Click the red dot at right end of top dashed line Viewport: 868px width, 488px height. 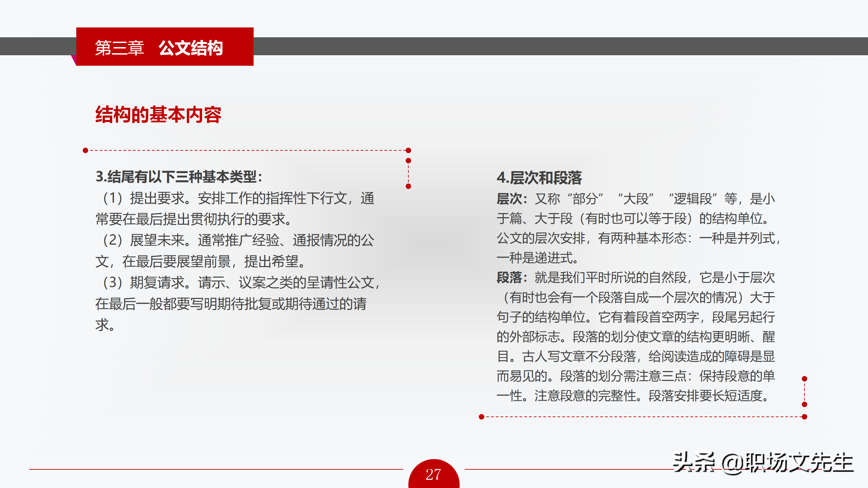(409, 150)
